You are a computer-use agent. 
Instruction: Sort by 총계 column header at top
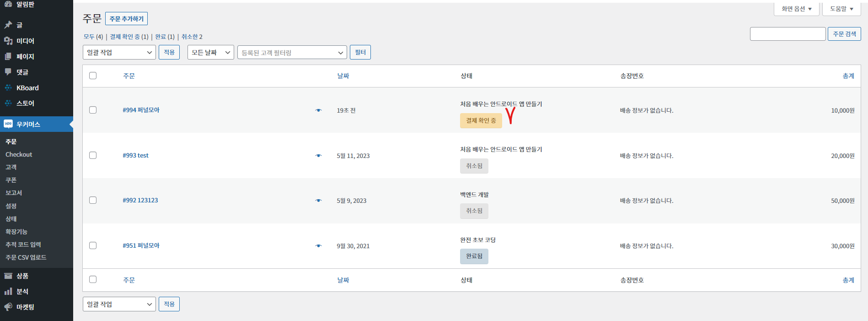tap(848, 76)
